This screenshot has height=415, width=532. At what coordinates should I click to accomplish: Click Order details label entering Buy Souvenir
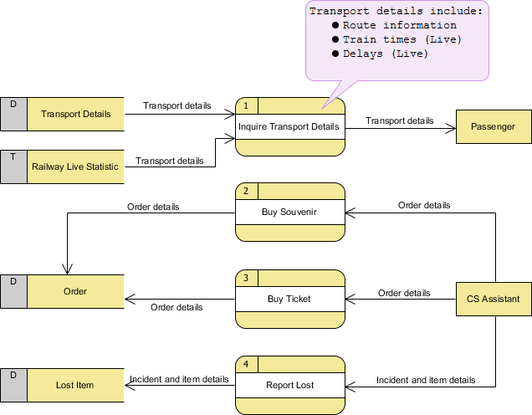[424, 205]
